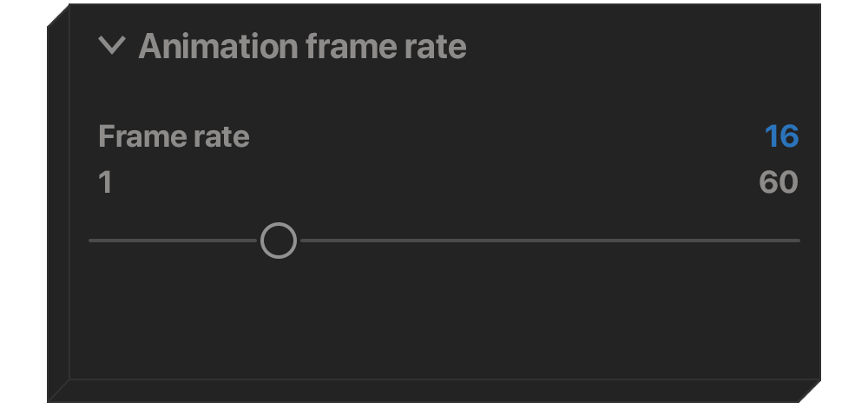
Task: Click the minimum value label 1
Action: tap(105, 182)
